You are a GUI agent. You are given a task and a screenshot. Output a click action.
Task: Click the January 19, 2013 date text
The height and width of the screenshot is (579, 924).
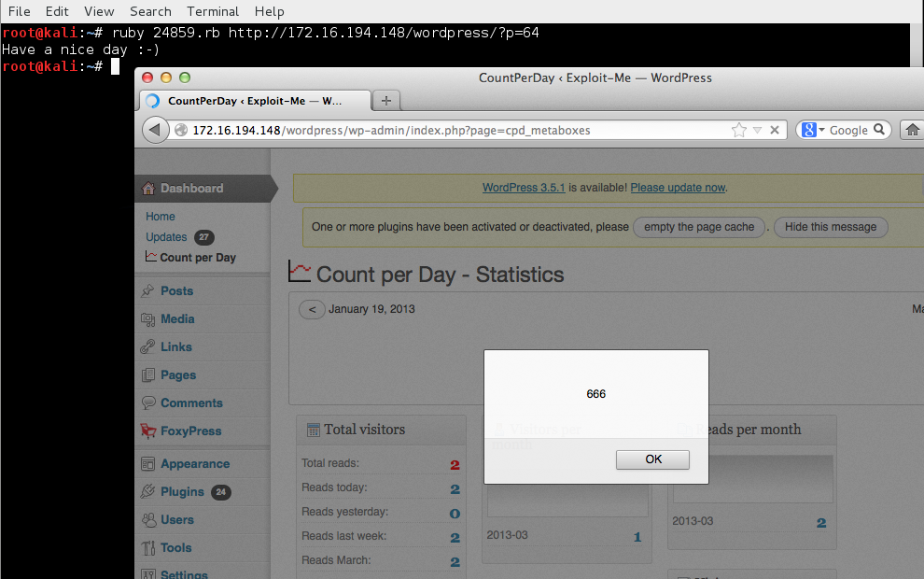pos(371,309)
